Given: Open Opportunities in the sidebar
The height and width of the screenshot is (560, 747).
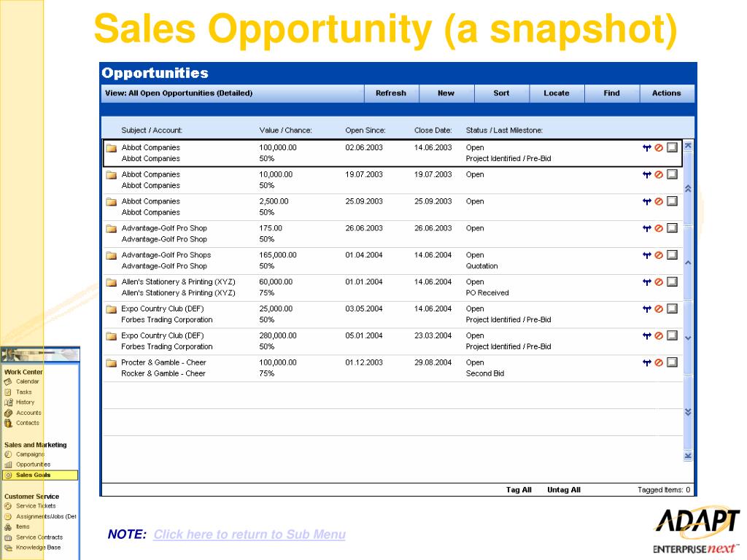Looking at the screenshot, I should pos(33,464).
